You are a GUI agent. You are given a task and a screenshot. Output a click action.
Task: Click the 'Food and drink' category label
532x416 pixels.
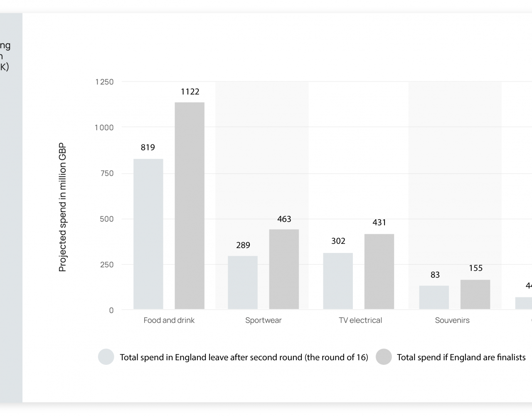pos(169,320)
